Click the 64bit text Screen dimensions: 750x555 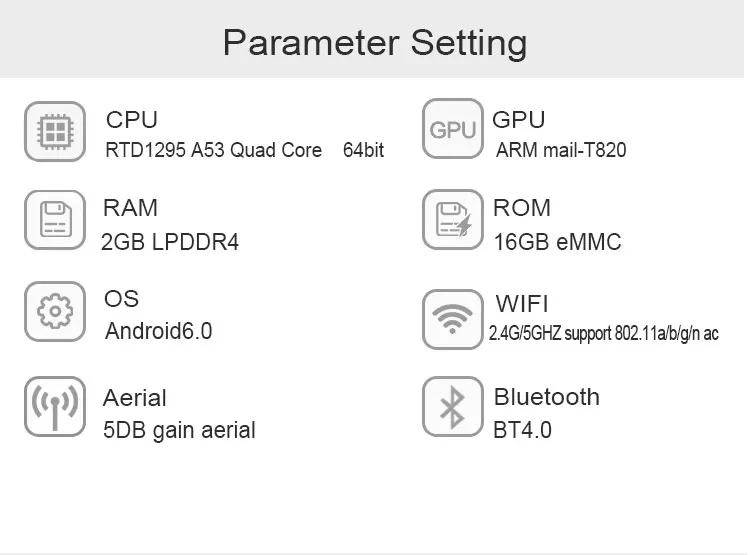[364, 150]
